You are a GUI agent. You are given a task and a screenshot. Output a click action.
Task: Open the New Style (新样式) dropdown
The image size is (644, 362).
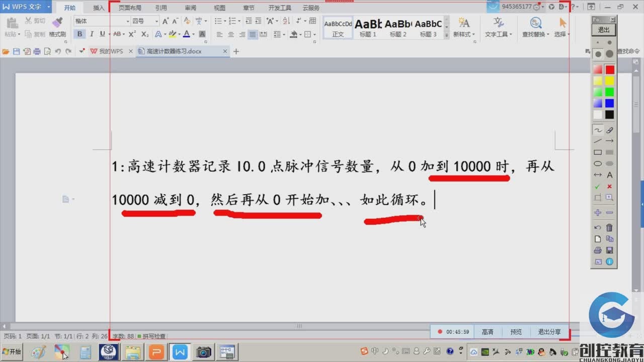[x=464, y=34]
